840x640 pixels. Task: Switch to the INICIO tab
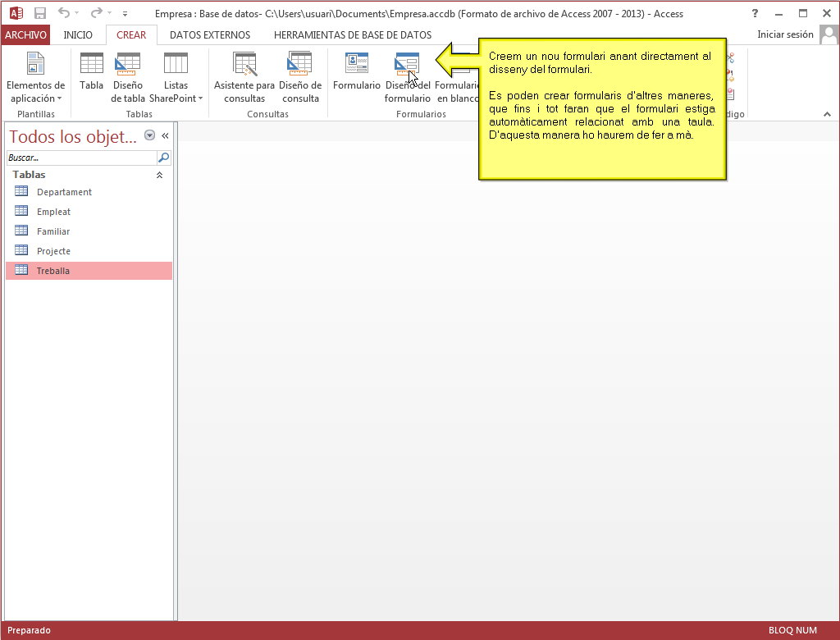pyautogui.click(x=78, y=34)
